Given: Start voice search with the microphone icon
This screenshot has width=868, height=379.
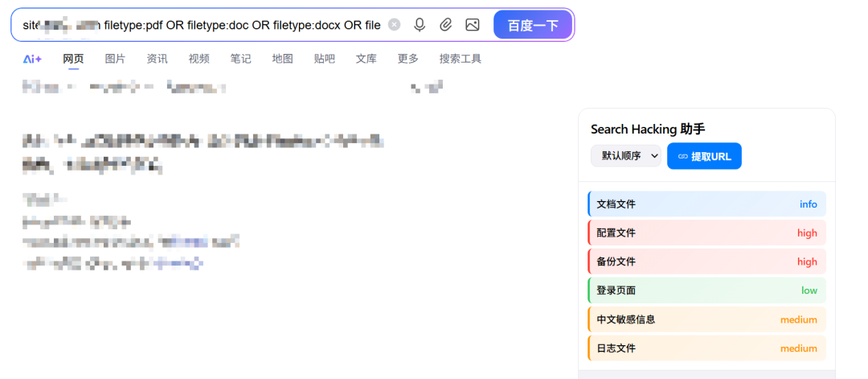Looking at the screenshot, I should click(x=420, y=24).
